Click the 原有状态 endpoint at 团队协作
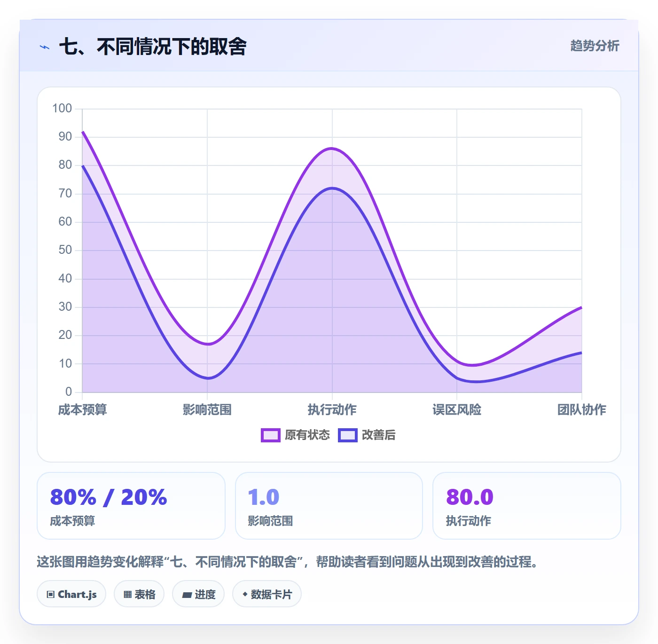This screenshot has height=644, width=658. [581, 307]
